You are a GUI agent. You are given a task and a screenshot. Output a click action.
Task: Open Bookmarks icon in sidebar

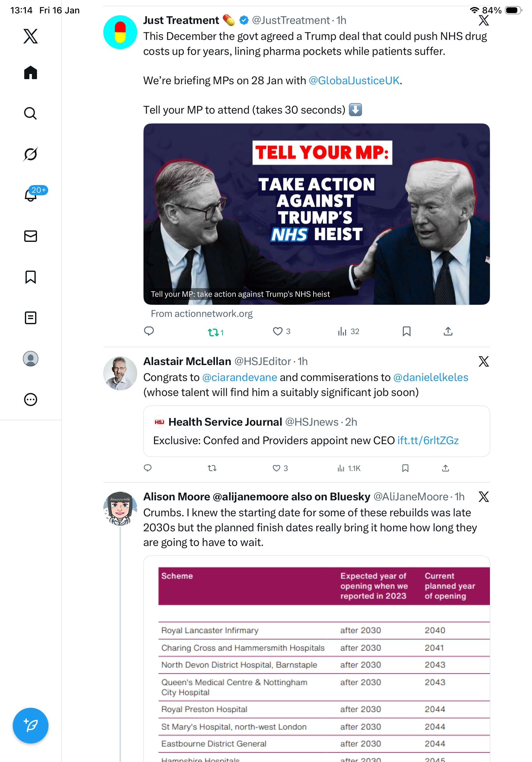click(x=31, y=277)
